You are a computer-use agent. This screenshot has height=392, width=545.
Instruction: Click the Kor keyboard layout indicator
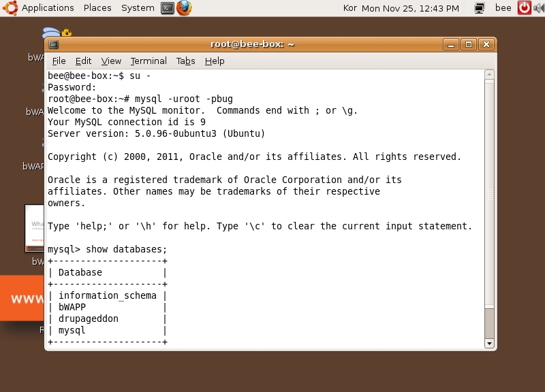pos(349,8)
